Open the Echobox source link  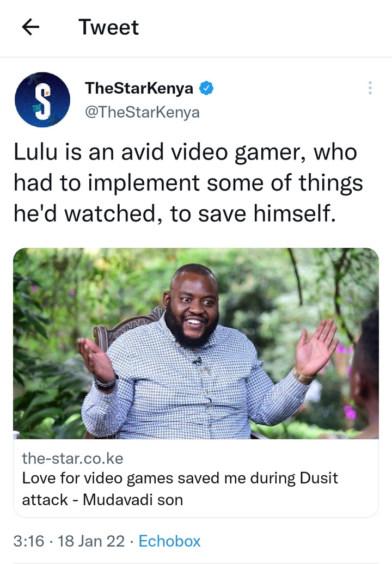(169, 541)
